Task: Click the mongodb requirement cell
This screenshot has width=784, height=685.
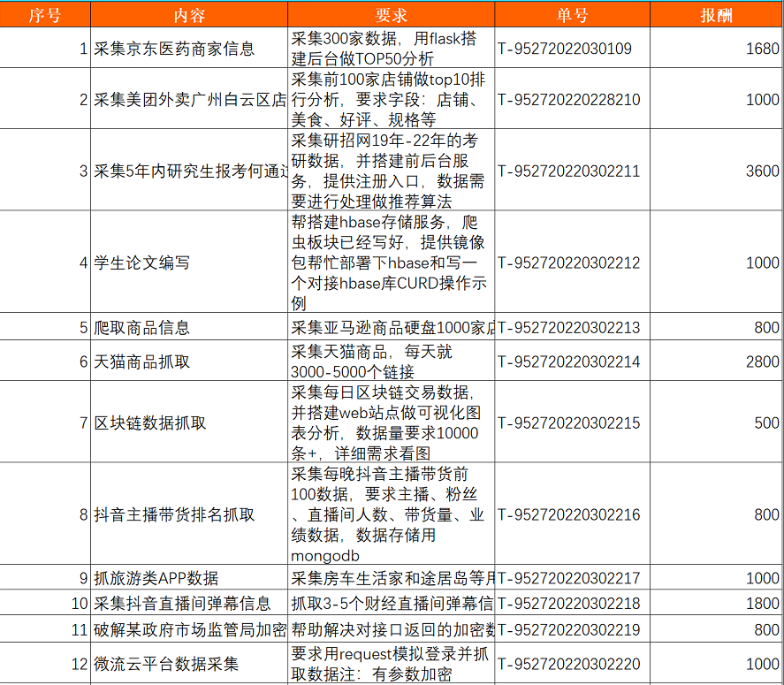Action: coord(391,514)
